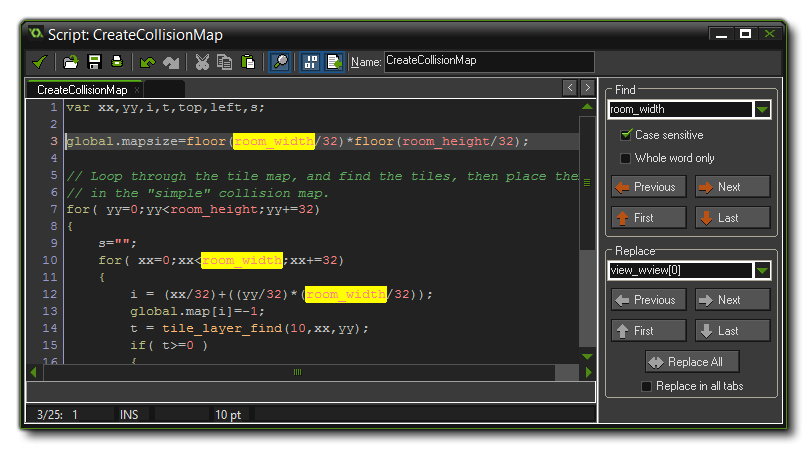This screenshot has width=807, height=449.
Task: Paste from clipboard using toolbar icon
Action: (x=248, y=62)
